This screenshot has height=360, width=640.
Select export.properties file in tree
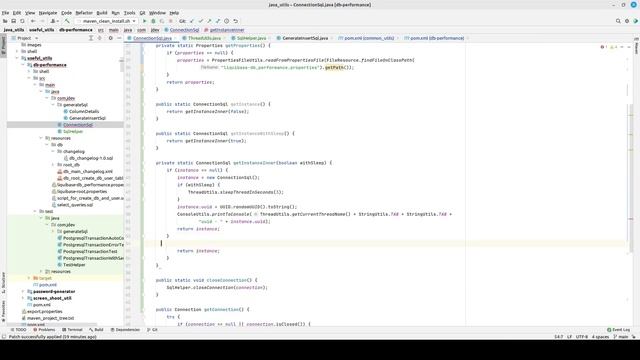point(44,311)
